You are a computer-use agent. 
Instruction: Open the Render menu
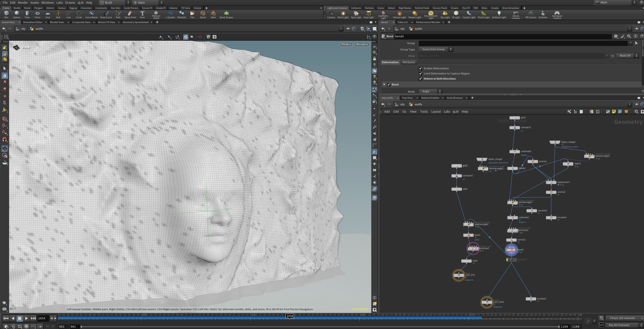(23, 3)
